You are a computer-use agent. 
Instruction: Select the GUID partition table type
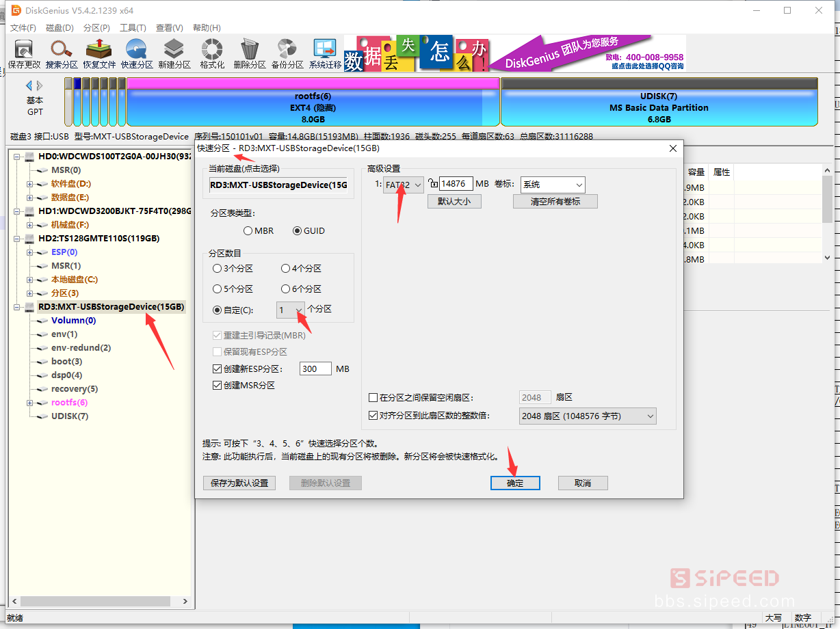click(x=309, y=231)
